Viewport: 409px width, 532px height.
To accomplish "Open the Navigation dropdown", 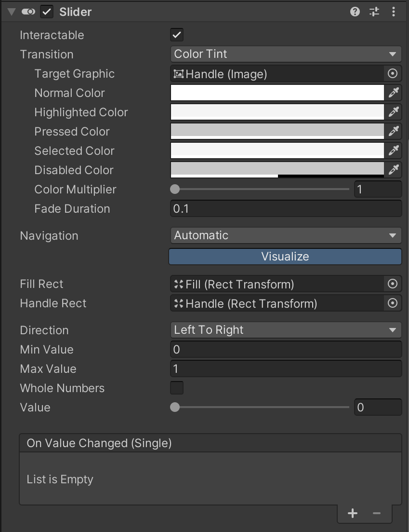I will click(x=286, y=235).
